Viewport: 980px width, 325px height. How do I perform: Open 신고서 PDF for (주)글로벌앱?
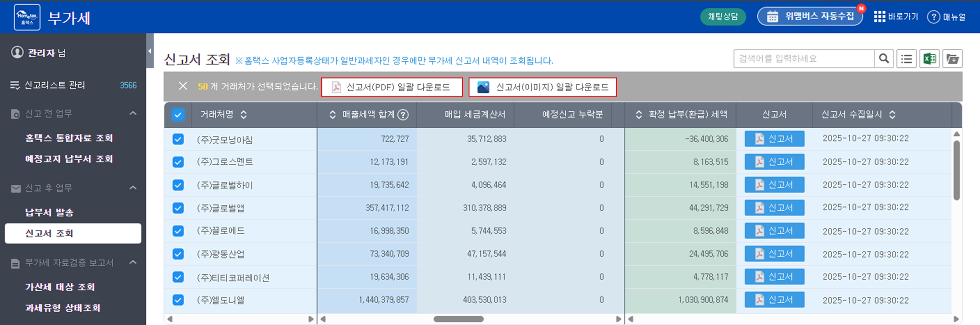(775, 208)
